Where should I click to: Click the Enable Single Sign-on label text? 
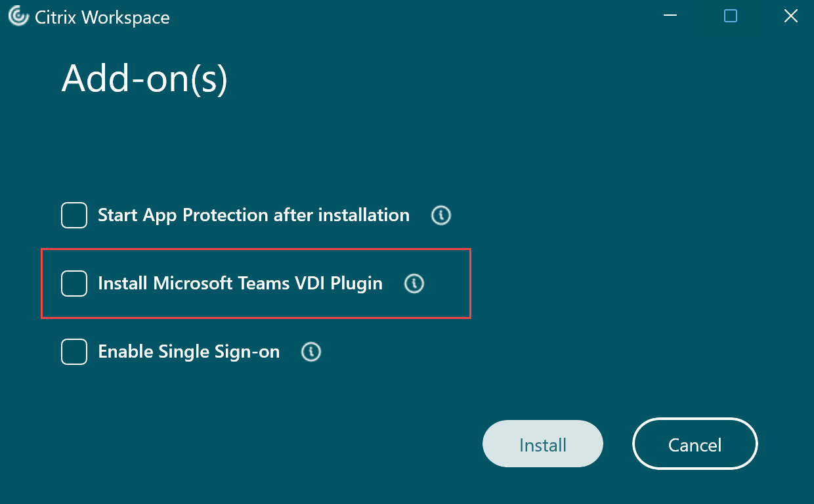pyautogui.click(x=188, y=351)
